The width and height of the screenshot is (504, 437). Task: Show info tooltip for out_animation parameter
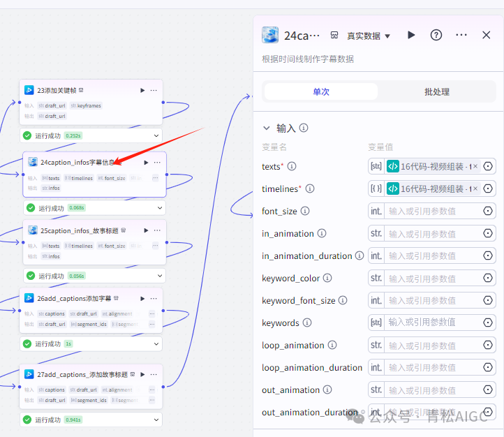(327, 390)
